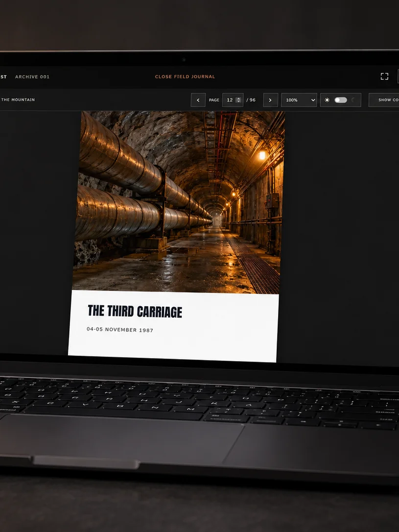Click the page number stepper arrows

click(238, 100)
